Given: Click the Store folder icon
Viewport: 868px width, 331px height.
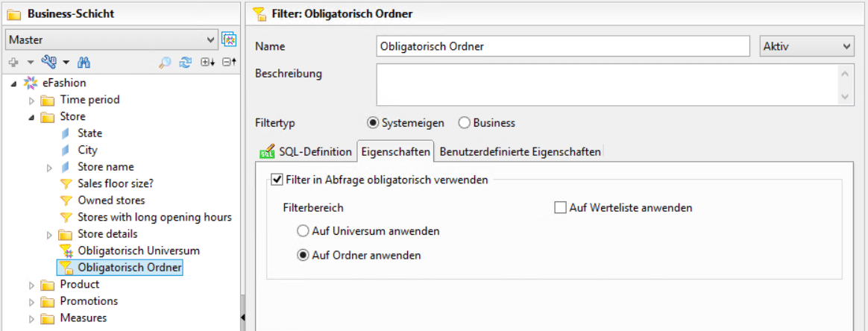Looking at the screenshot, I should (x=48, y=117).
